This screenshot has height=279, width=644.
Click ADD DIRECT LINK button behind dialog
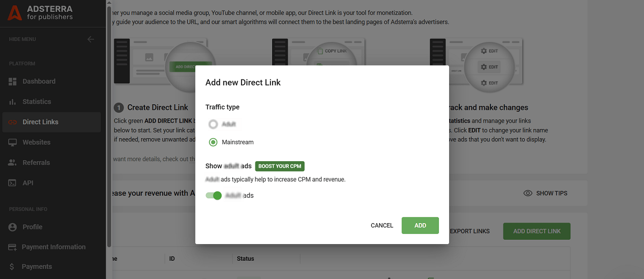point(537,231)
